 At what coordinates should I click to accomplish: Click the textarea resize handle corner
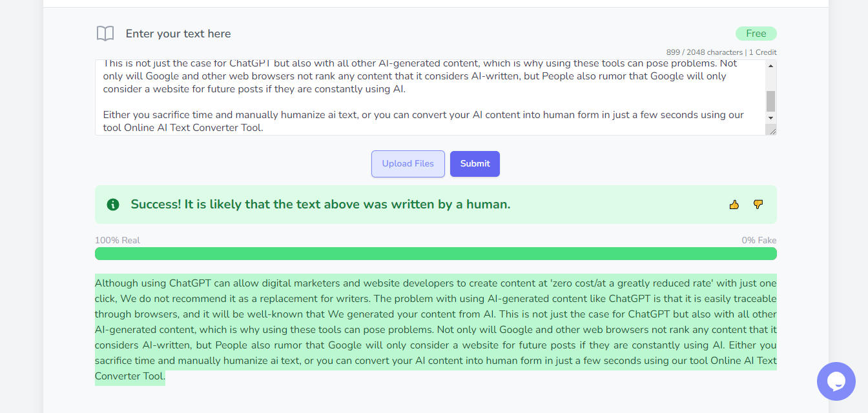pos(771,130)
